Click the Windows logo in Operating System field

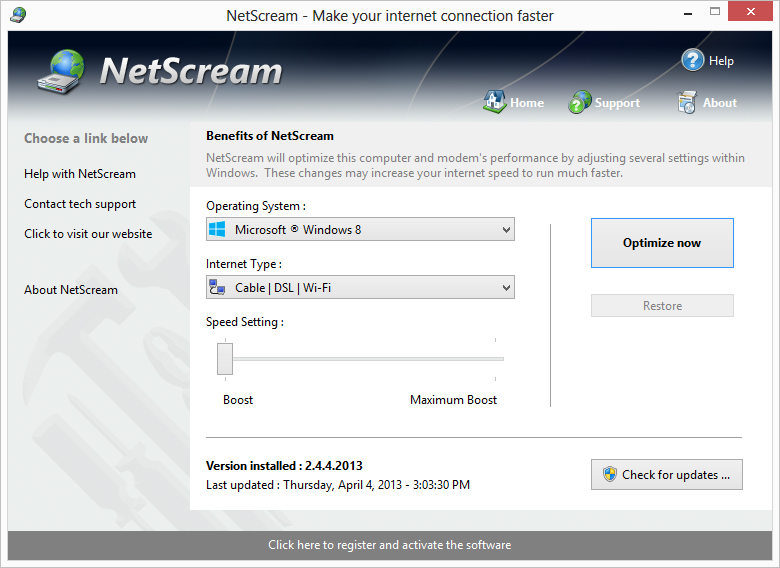pos(217,230)
